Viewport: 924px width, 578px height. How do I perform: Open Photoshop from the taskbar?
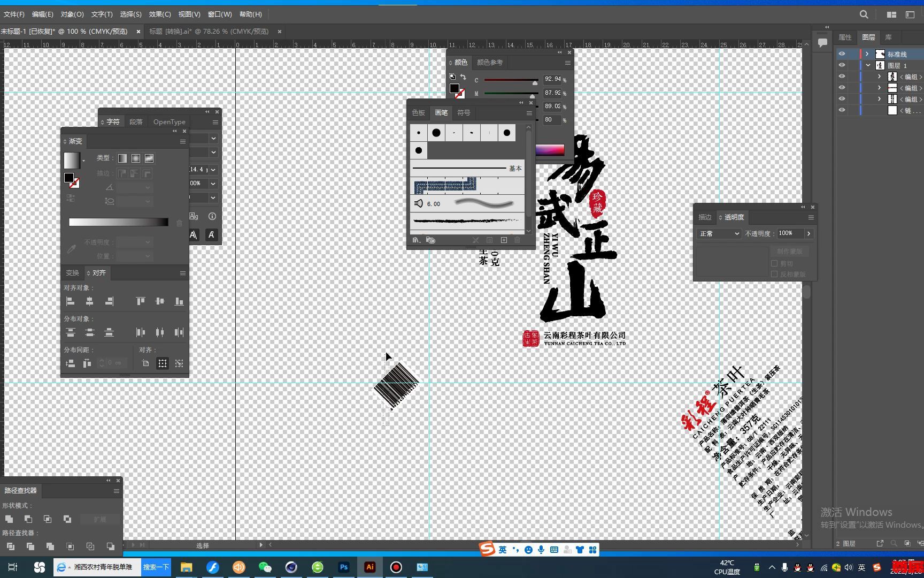pyautogui.click(x=344, y=567)
